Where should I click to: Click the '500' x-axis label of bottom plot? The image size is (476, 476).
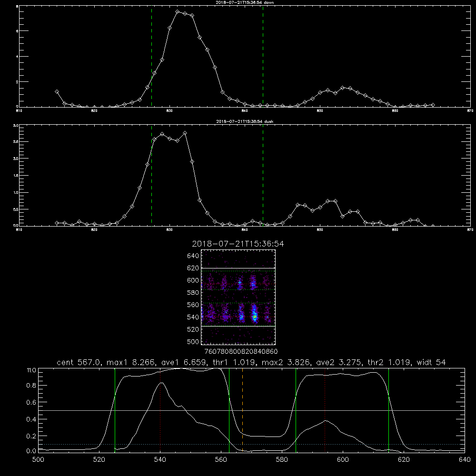(38, 460)
